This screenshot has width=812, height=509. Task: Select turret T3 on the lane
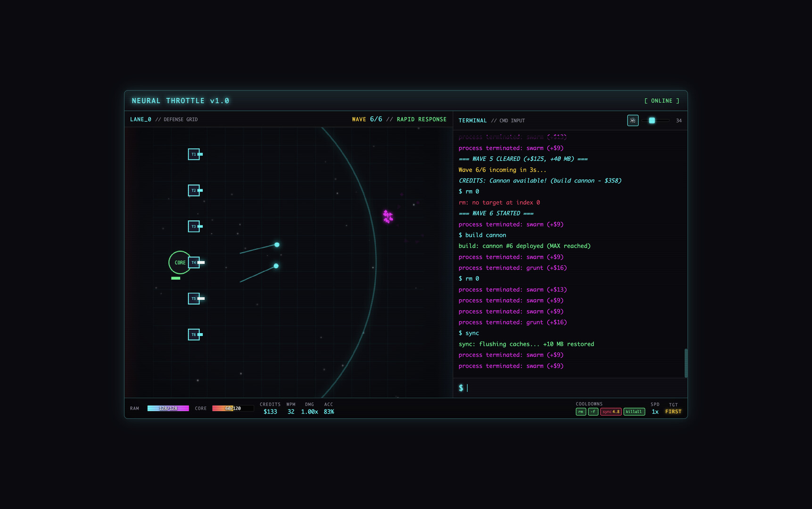click(195, 226)
